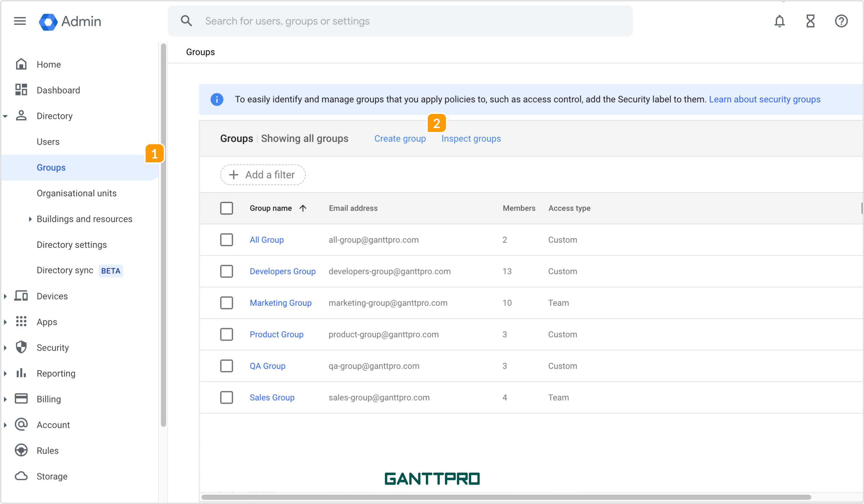Expand the Devices section arrow
This screenshot has width=864, height=504.
(5, 296)
